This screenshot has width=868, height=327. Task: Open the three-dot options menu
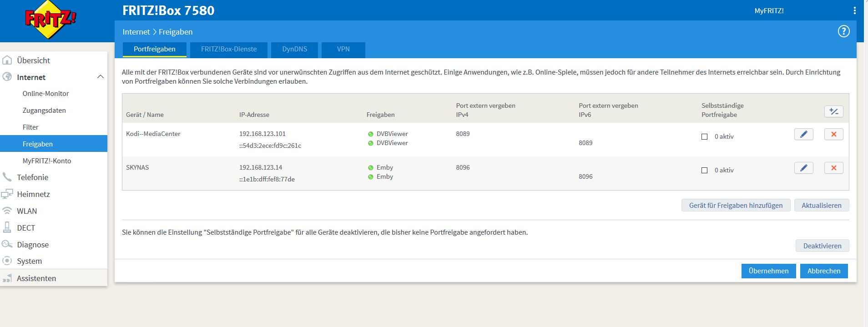(855, 10)
